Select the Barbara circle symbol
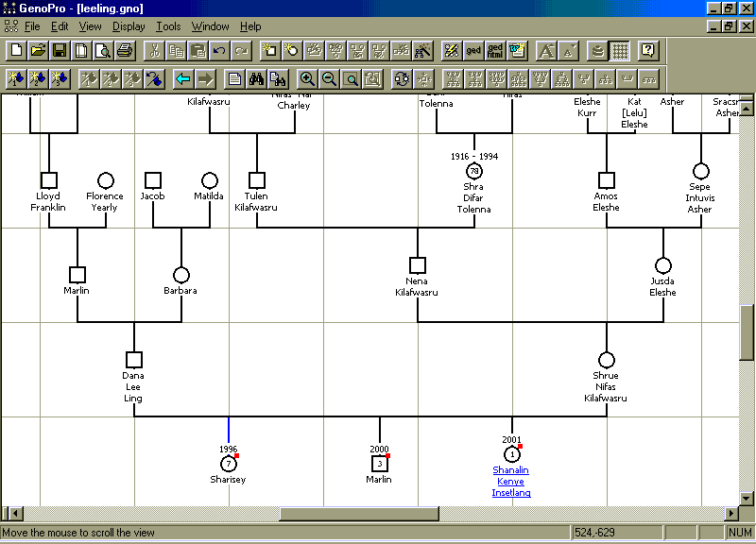Screen dimensions: 756x544 (181, 275)
